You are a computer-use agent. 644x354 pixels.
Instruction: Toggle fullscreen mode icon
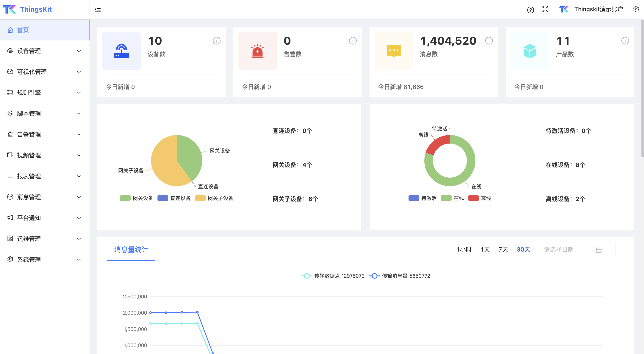[545, 9]
